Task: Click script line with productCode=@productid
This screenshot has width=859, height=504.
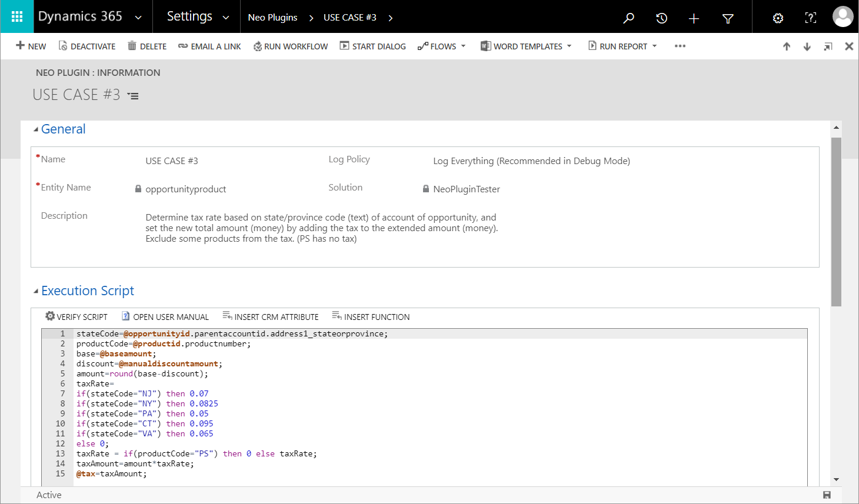Action: click(x=164, y=344)
